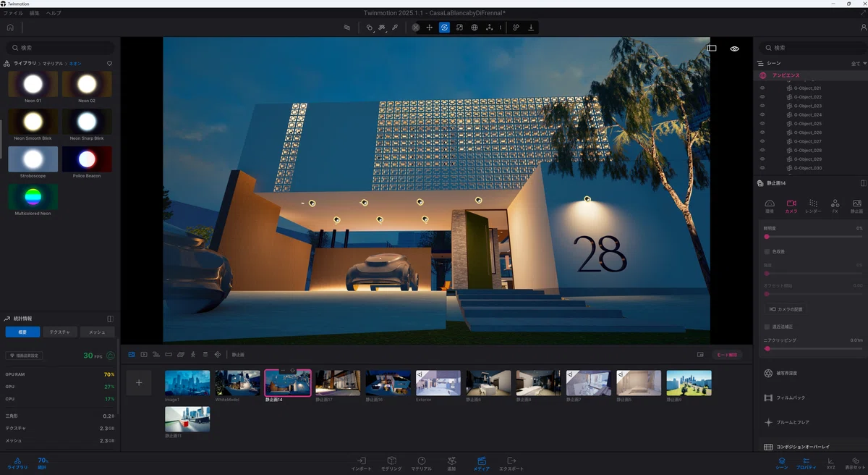Open the ライブラリ panel button at bottom left
Screen dimensions: 868x475
coord(18,463)
